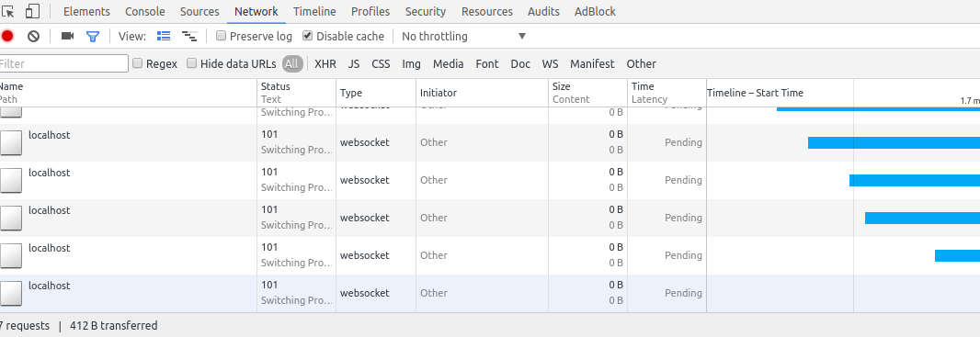Click the '7 requests' status bar text

25,326
